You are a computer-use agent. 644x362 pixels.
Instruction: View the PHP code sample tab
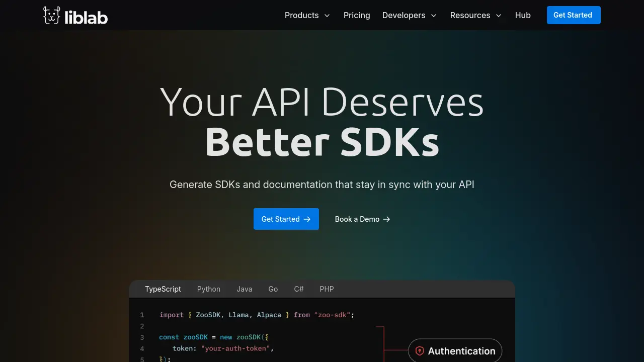coord(327,289)
